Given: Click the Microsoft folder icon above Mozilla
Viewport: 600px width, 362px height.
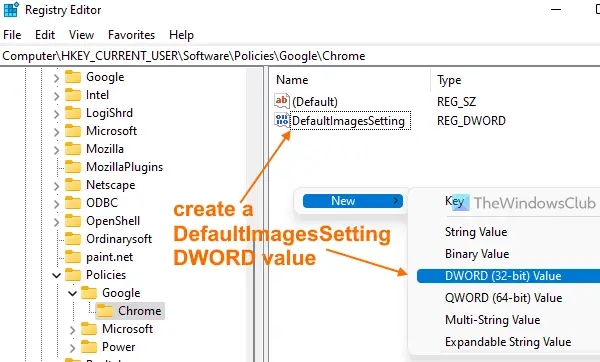Looking at the screenshot, I should (73, 131).
